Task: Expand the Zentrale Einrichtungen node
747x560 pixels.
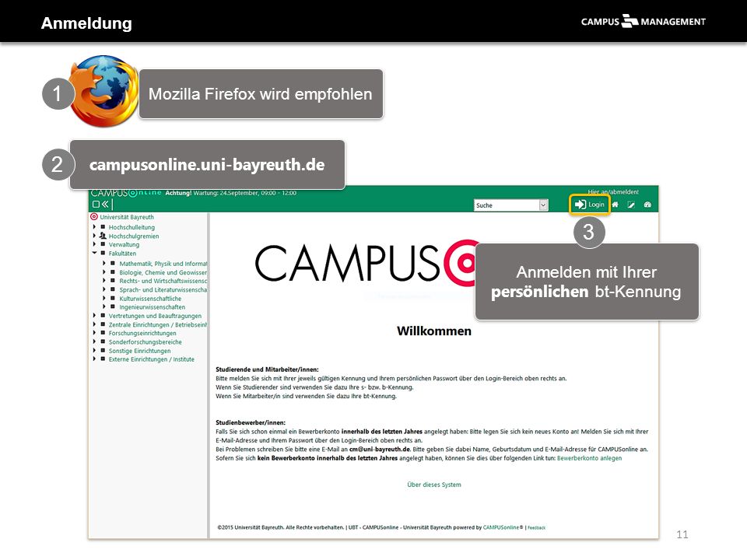Action: coord(94,325)
